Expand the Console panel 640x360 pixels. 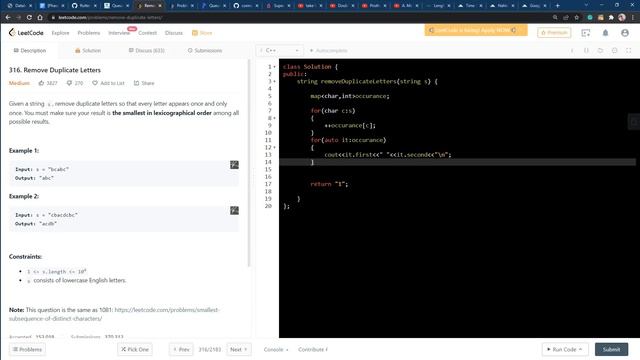tap(276, 349)
